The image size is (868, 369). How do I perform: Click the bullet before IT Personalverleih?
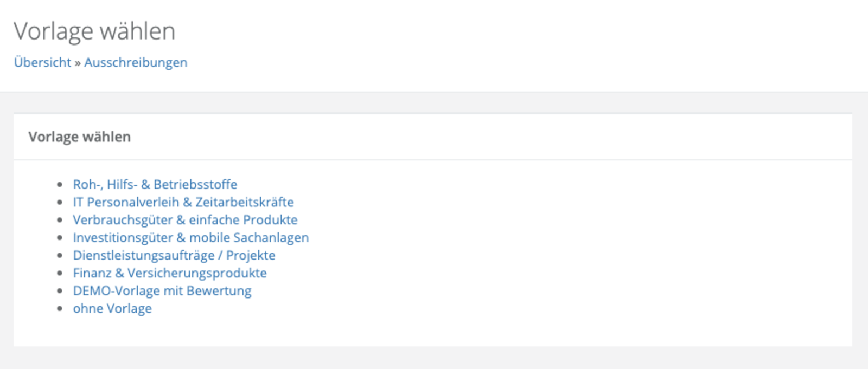point(60,203)
